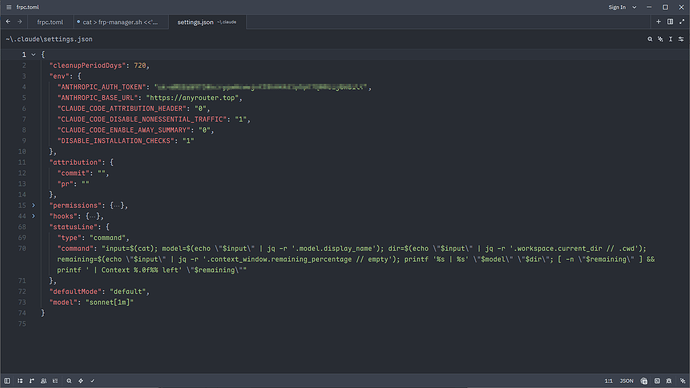Viewport: 690px width, 388px height.
Task: Open editor controls sliders icon
Action: (x=681, y=39)
